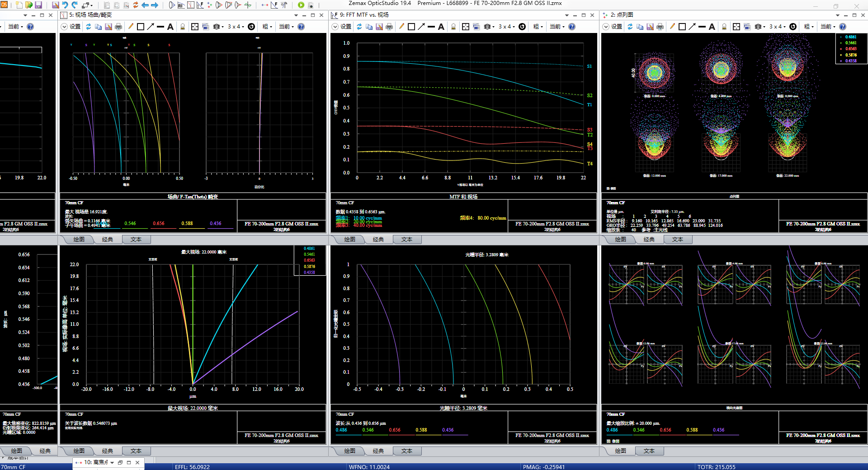Click 设置 settings in spot diagram window
The height and width of the screenshot is (470, 868).
pos(617,27)
